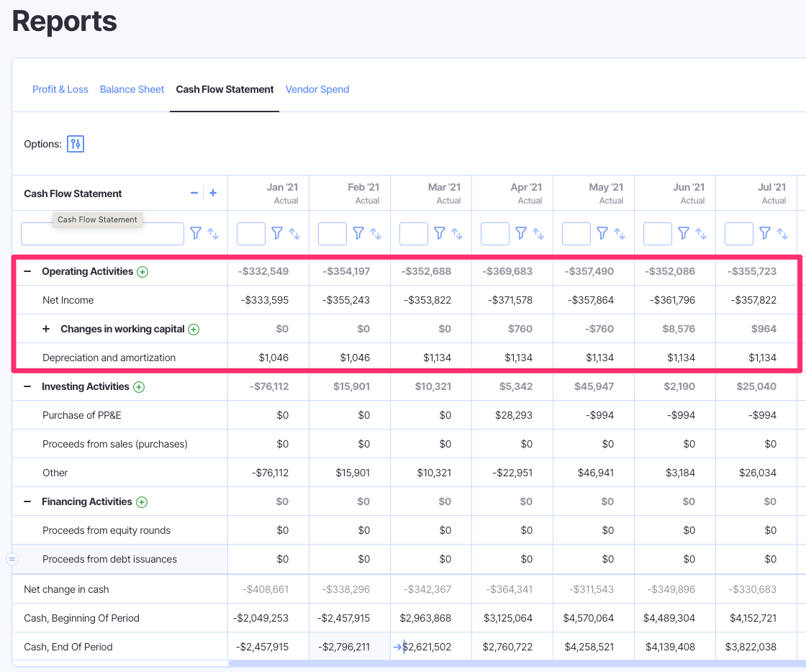806x672 pixels.
Task: Click the blue minus beside Cash Flow Statement
Action: coord(194,193)
